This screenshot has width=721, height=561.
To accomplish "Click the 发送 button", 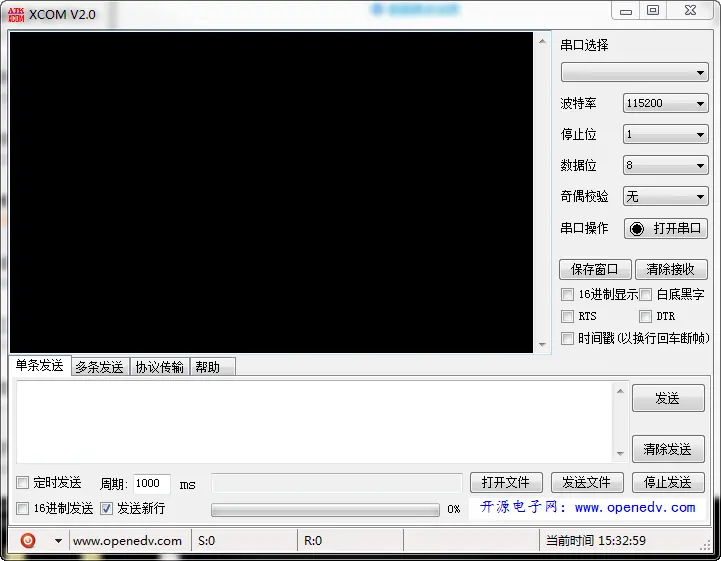I will pyautogui.click(x=668, y=398).
